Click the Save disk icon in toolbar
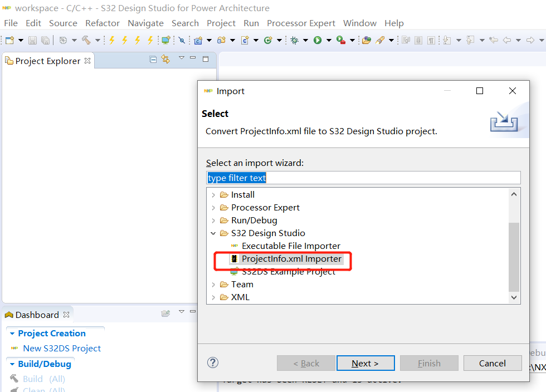 click(x=32, y=41)
